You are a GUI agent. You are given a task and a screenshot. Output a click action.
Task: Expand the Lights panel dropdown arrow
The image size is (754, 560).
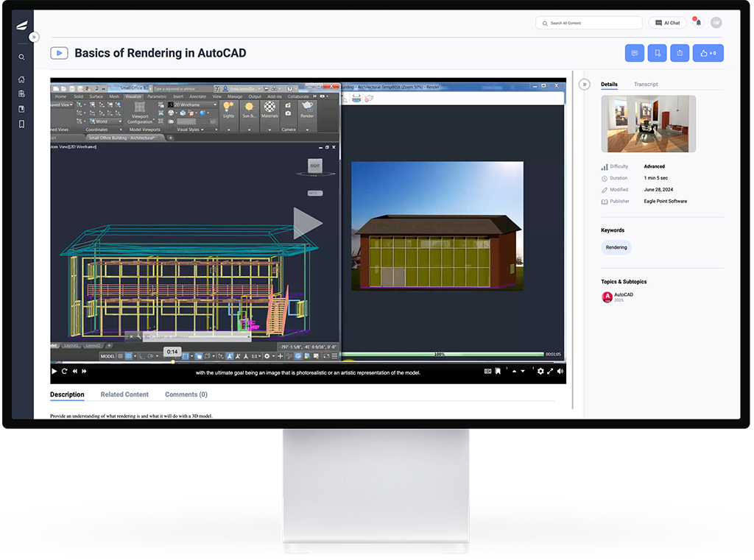(x=228, y=130)
